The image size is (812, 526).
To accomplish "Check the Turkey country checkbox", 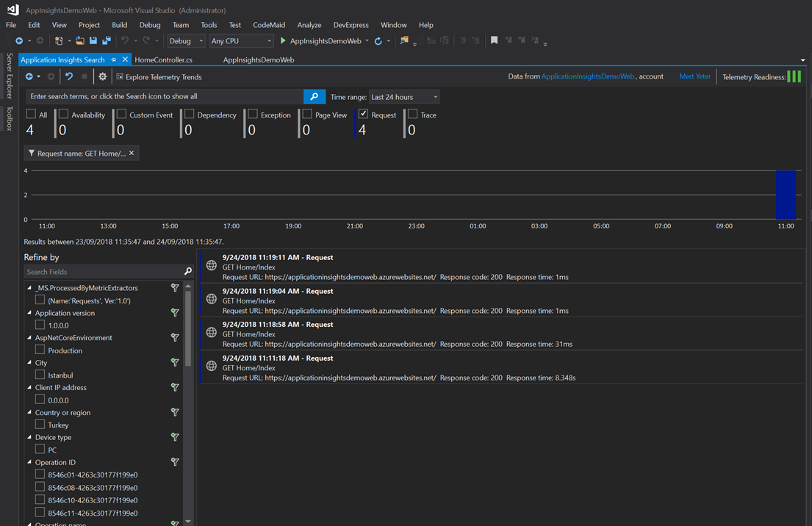I will (40, 424).
